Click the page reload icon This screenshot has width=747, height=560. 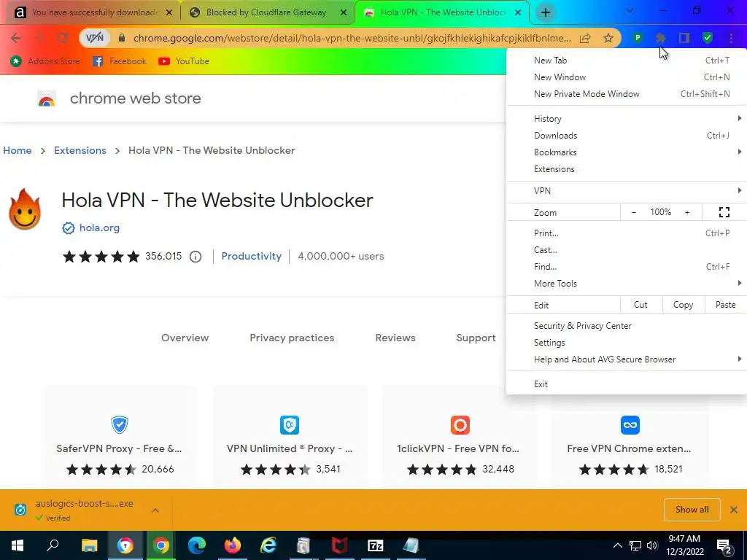[63, 38]
